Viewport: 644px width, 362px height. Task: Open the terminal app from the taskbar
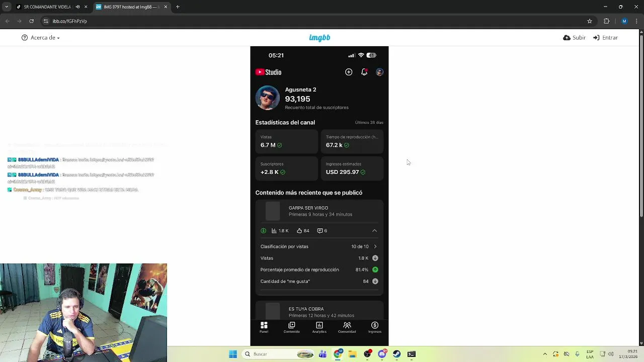click(x=412, y=354)
